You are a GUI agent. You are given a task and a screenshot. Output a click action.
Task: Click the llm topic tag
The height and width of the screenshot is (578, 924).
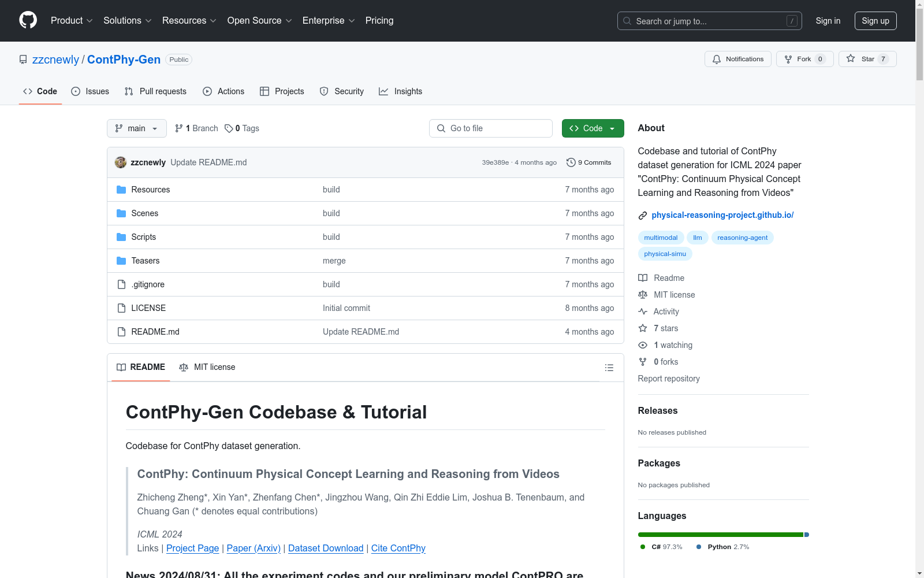[x=698, y=238]
